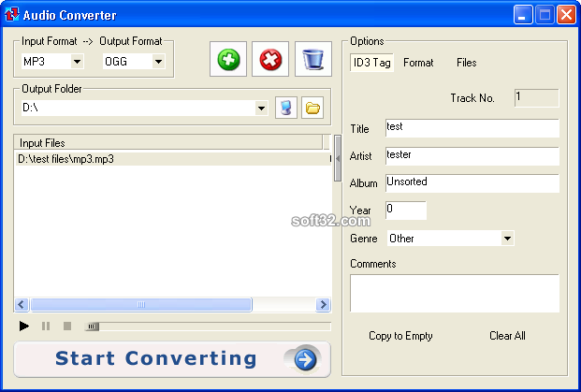Viewport: 581px width, 392px height.
Task: Click the file list scroll right arrow
Action: 323,305
